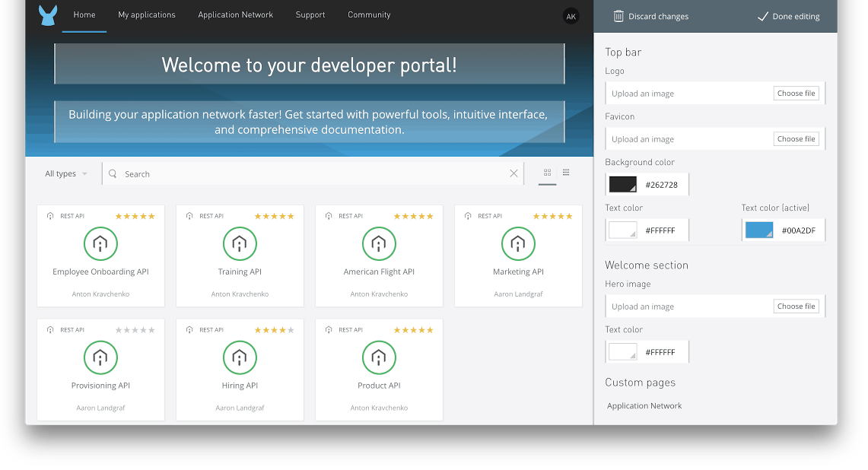Viewport: 868px width, 470px height.
Task: Open Application Network in the top bar
Action: pyautogui.click(x=235, y=15)
